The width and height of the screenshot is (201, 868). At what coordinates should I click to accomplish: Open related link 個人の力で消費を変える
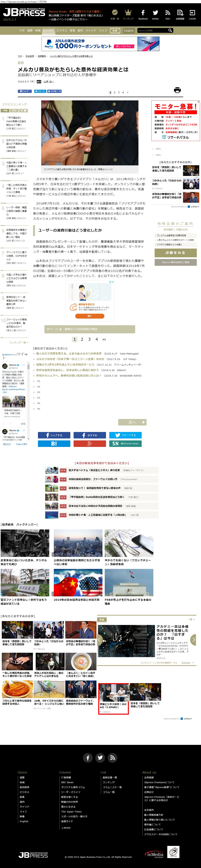click(x=69, y=354)
